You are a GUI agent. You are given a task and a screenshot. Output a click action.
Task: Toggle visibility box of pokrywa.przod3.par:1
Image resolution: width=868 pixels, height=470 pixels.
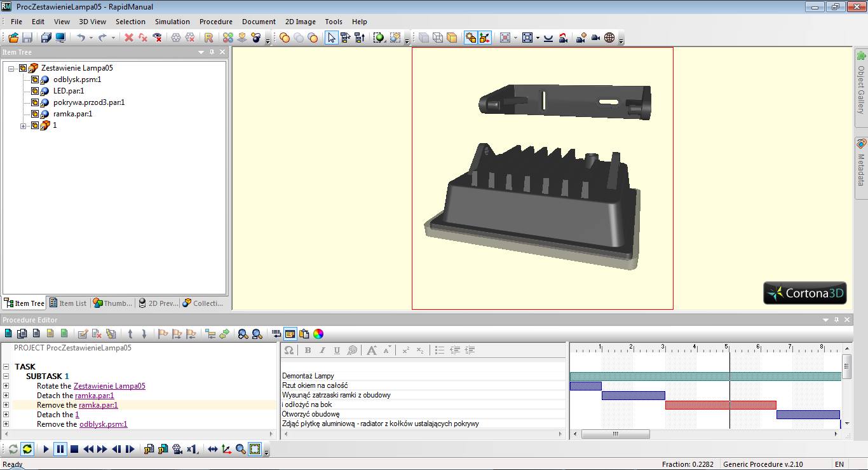(x=35, y=102)
